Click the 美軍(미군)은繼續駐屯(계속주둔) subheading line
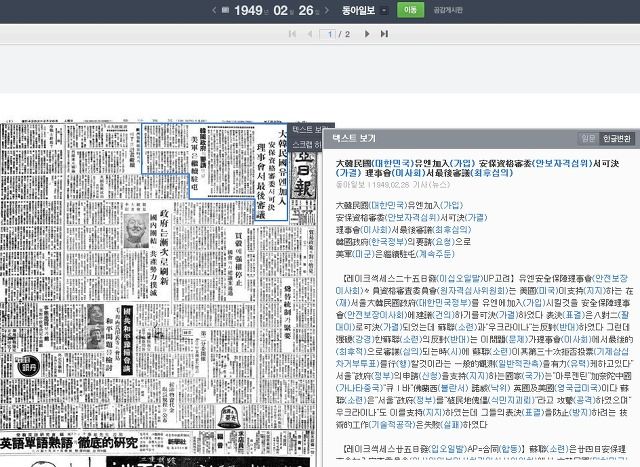Viewport: 640px width, 467px height. [x=395, y=254]
